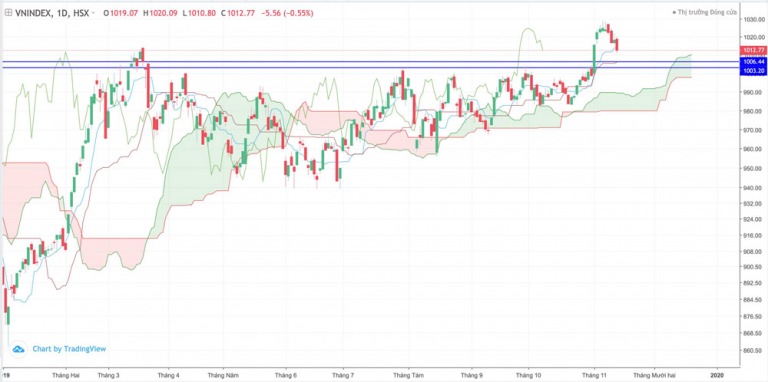This screenshot has height=382, width=768.
Task: Click 'Tháng Tám' on the time axis
Action: pyautogui.click(x=408, y=376)
